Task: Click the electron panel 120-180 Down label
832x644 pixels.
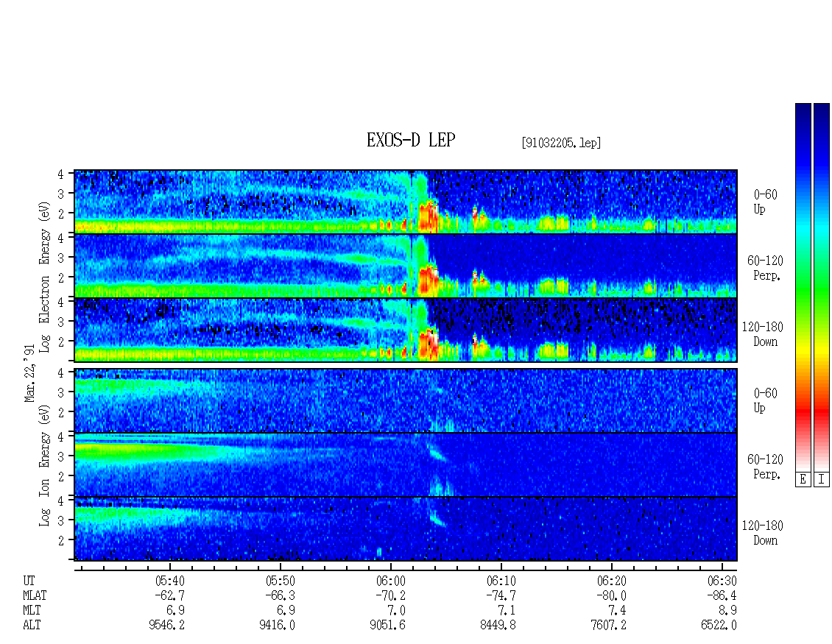Action: [763, 334]
